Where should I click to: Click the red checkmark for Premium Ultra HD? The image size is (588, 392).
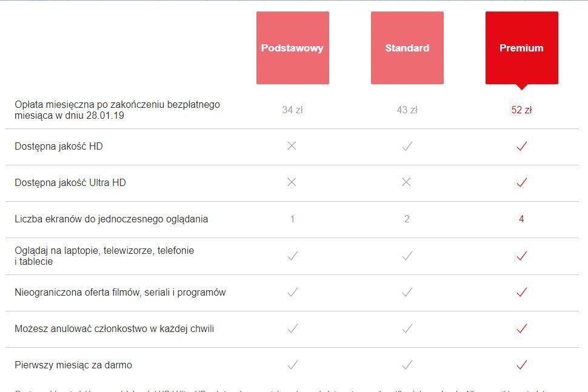[521, 182]
